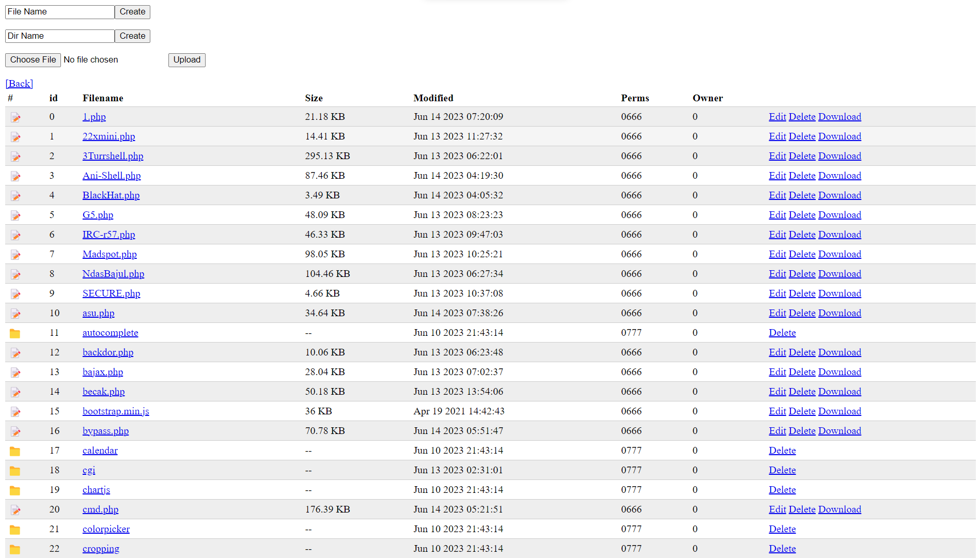Open the NdasBajul.php filename link
This screenshot has height=558, width=980.
click(x=113, y=274)
